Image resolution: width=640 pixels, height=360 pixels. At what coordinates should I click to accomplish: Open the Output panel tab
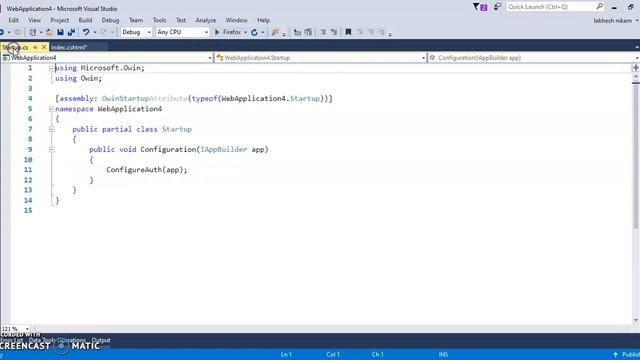[101, 340]
